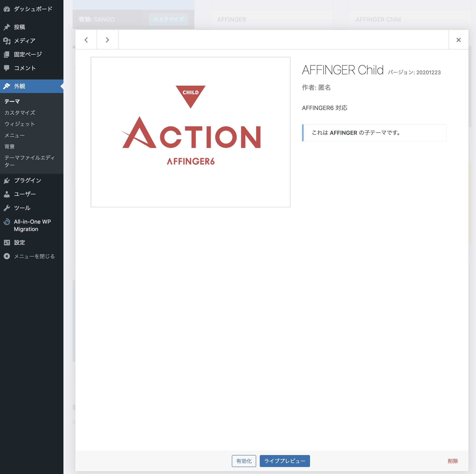Click the plug icon beside プラグイン
The image size is (476, 474).
pyautogui.click(x=7, y=180)
